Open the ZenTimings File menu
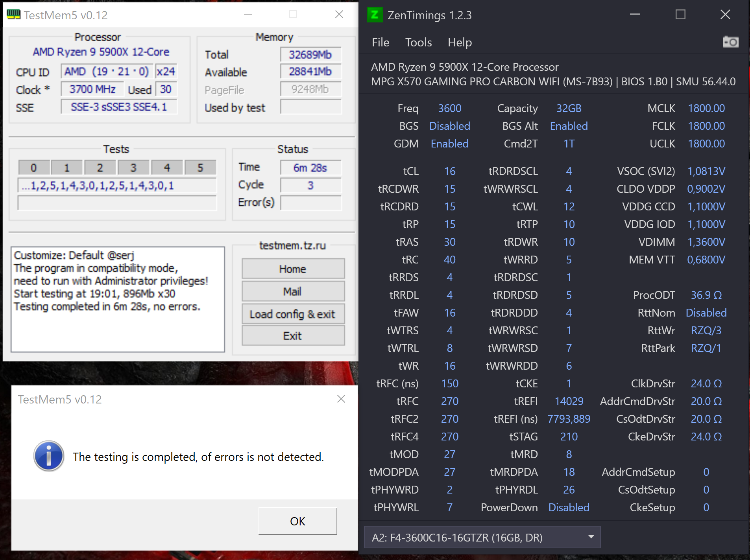 tap(381, 42)
